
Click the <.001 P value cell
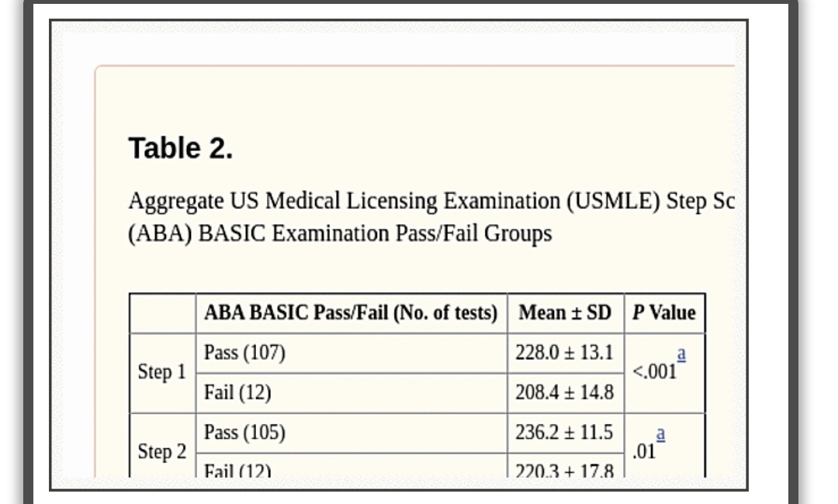(x=664, y=373)
